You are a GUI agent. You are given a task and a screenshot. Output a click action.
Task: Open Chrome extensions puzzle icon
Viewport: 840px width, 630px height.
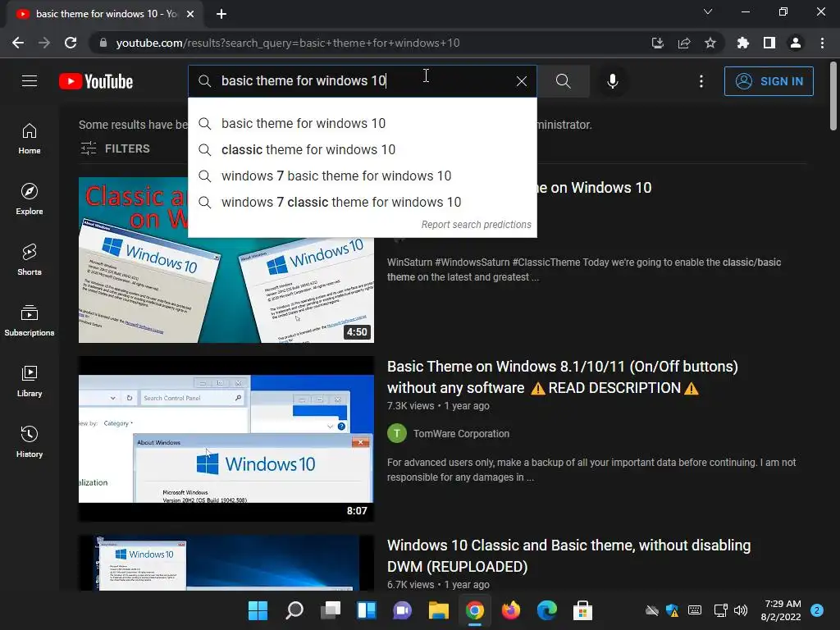742,43
